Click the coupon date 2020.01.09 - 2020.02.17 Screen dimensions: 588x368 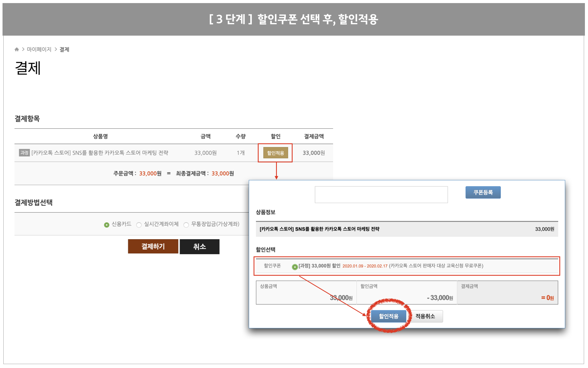coord(365,266)
